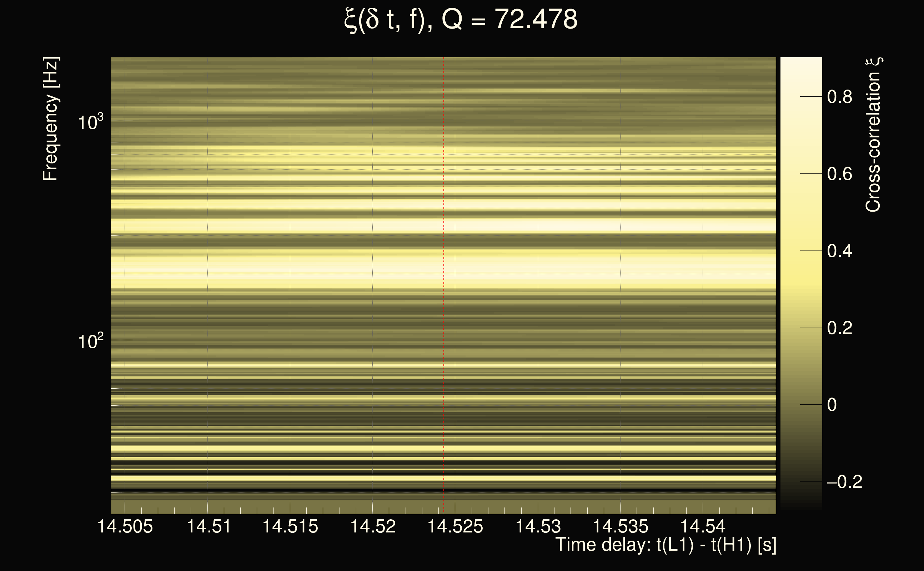Click the 14.53 x-axis tick label
The height and width of the screenshot is (571, 924).
538,526
